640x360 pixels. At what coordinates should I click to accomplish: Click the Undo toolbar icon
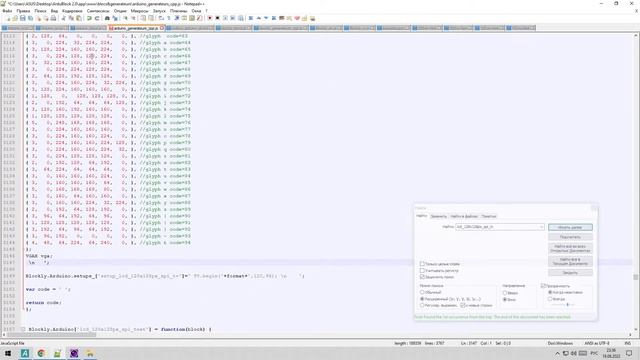89,18
